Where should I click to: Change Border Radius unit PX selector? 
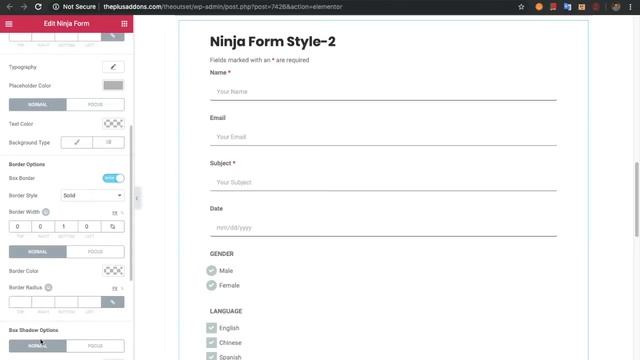click(x=115, y=288)
